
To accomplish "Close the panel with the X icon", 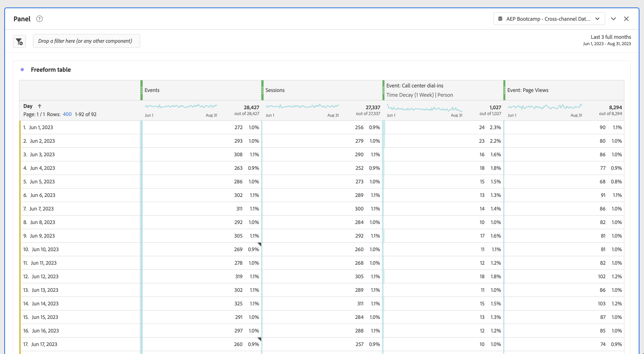I will click(x=626, y=19).
